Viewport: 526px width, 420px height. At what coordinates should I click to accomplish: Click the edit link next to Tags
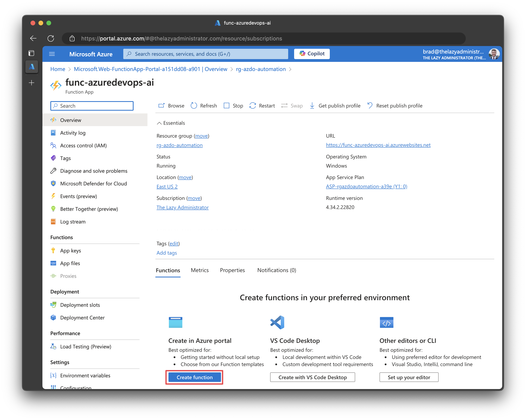(x=174, y=244)
